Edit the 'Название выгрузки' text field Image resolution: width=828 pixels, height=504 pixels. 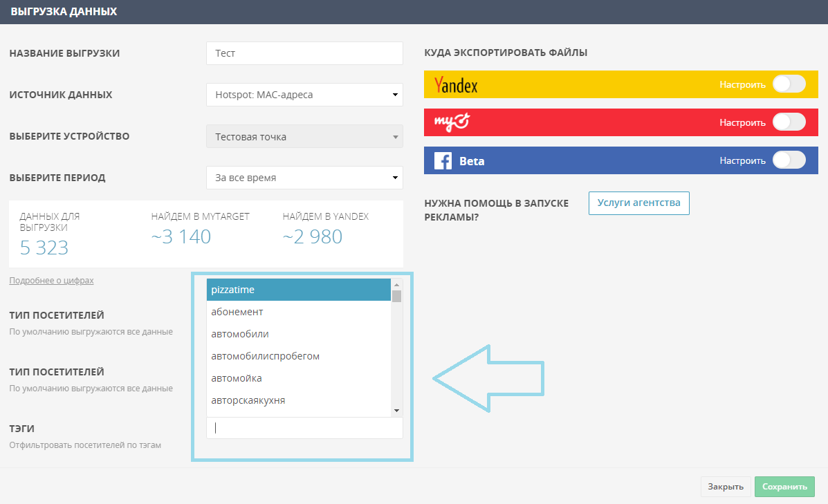pos(304,53)
